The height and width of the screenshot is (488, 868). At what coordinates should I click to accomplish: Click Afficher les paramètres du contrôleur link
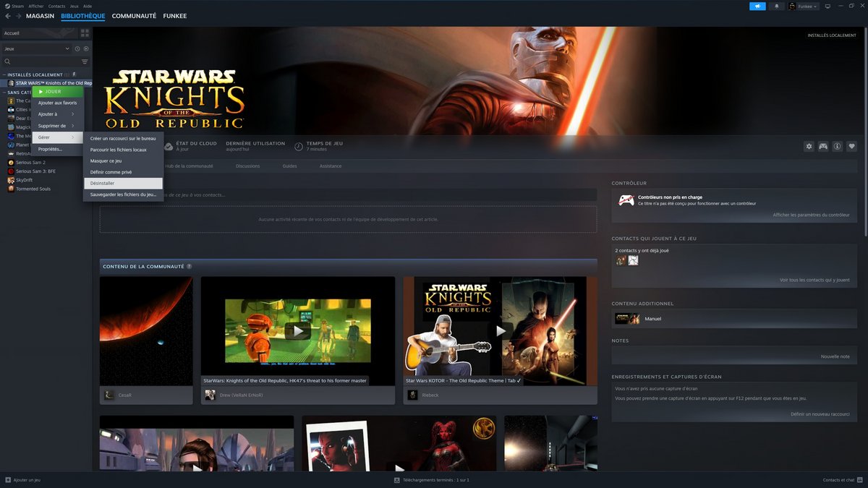pyautogui.click(x=810, y=215)
